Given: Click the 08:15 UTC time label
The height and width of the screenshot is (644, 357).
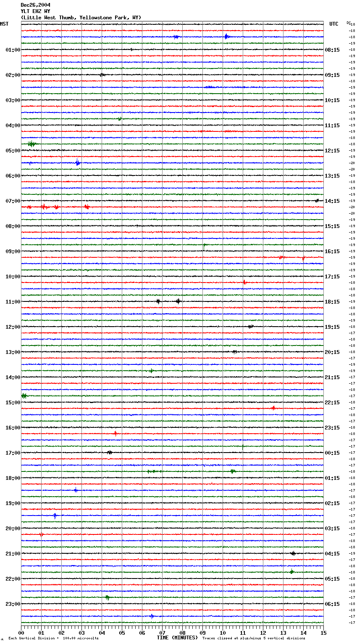Looking at the screenshot, I should [332, 50].
